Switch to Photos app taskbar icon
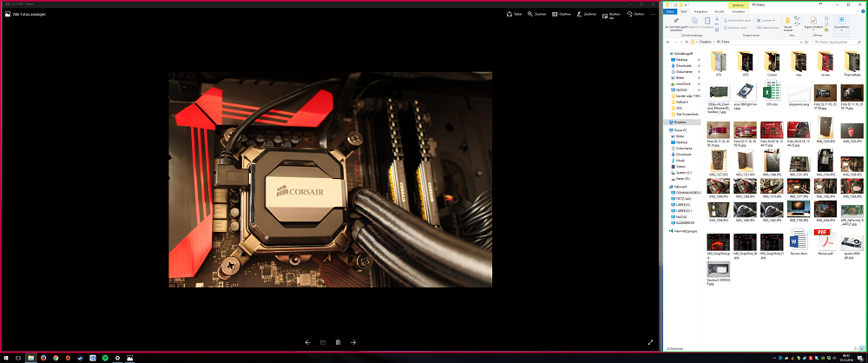The width and height of the screenshot is (868, 363). (130, 358)
